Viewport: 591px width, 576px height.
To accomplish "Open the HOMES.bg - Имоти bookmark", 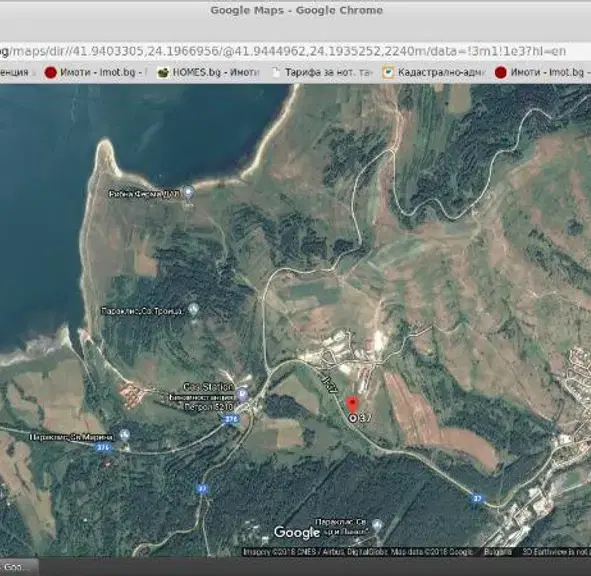I will [x=208, y=72].
